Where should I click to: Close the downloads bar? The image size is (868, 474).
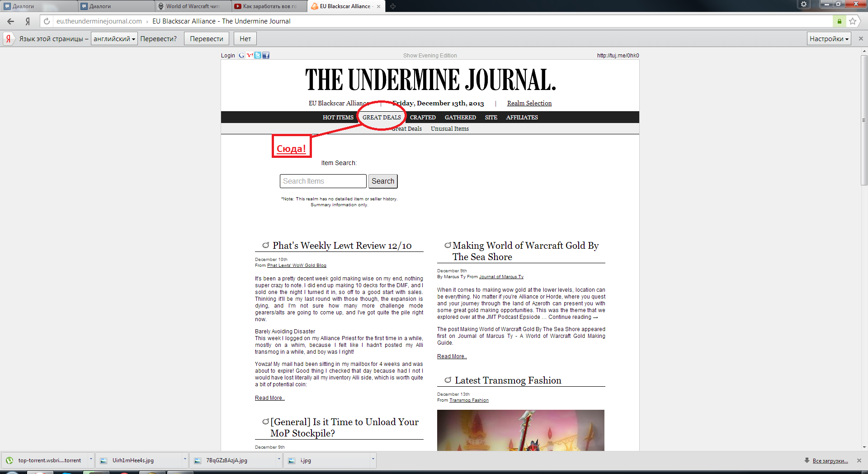(x=859, y=460)
